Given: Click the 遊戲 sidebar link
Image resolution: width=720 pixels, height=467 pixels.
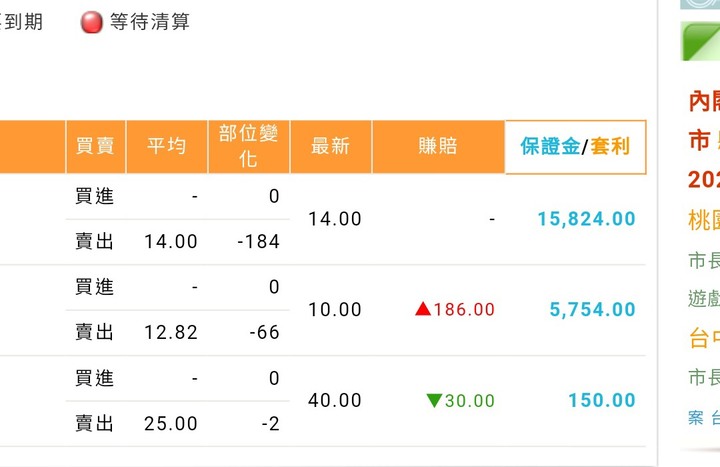Looking at the screenshot, I should (704, 298).
